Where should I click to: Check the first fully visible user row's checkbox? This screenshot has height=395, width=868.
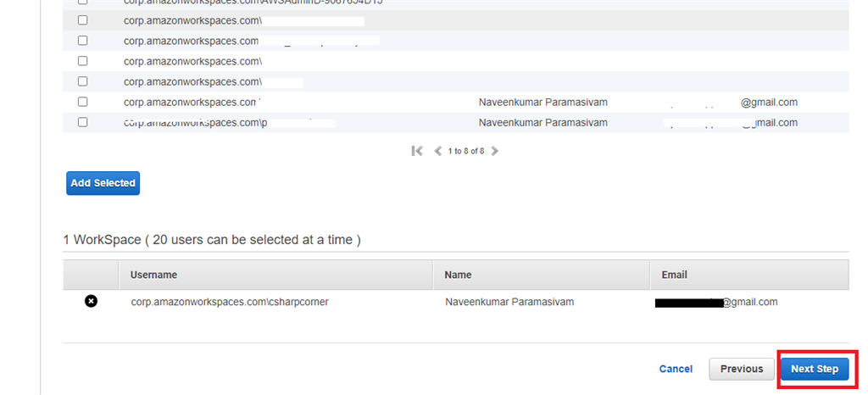[82, 20]
